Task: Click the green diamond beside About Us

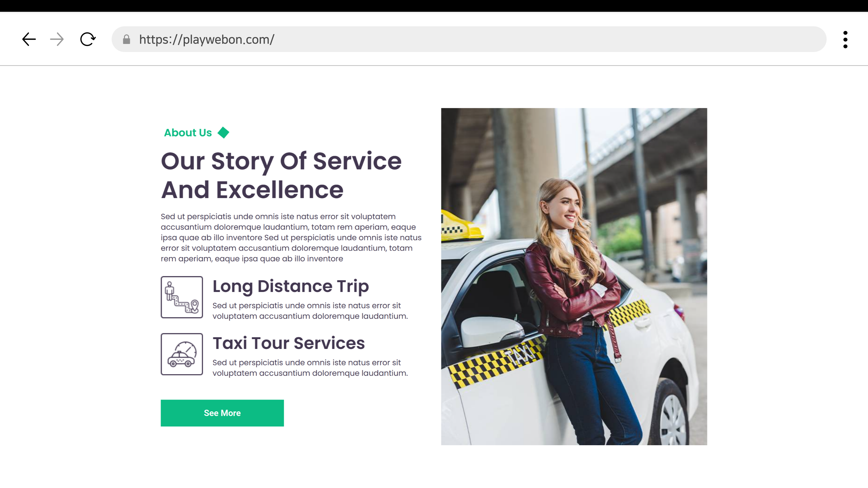Action: [x=223, y=133]
